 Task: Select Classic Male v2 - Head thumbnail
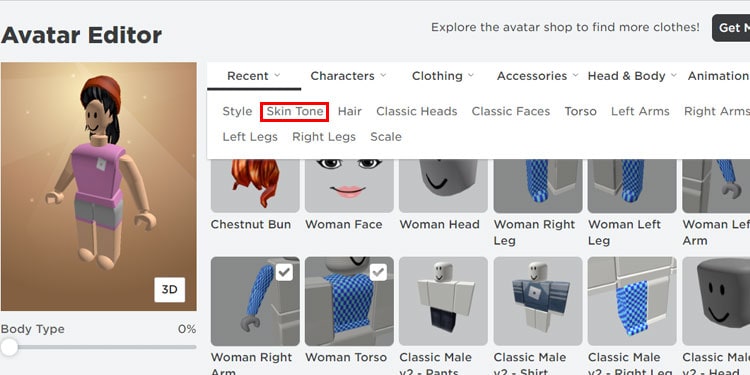716,301
